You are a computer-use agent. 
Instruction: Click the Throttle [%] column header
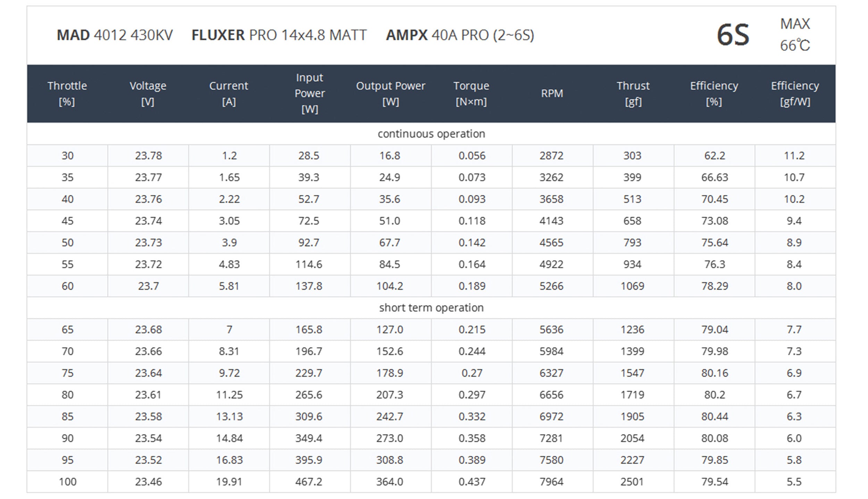67,93
